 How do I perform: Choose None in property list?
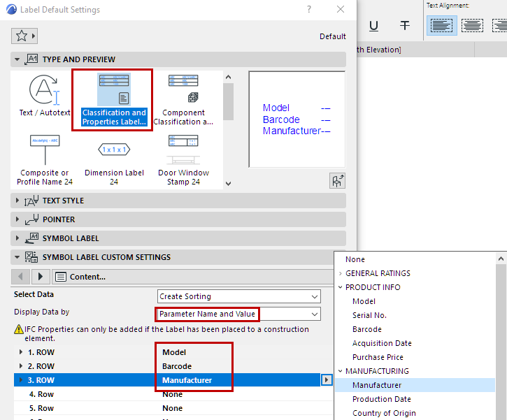coord(355,259)
